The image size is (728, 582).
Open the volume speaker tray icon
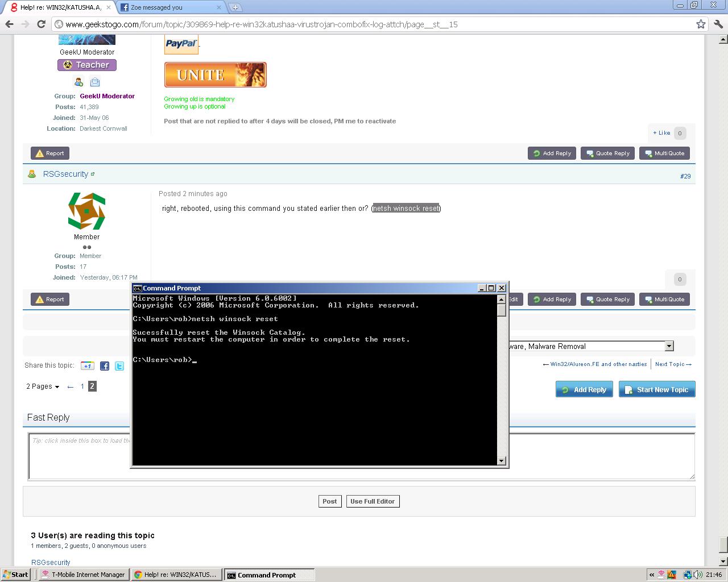[x=698, y=575]
